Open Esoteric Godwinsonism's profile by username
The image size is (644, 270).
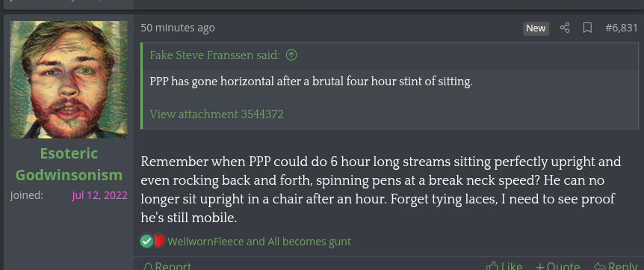pos(69,165)
